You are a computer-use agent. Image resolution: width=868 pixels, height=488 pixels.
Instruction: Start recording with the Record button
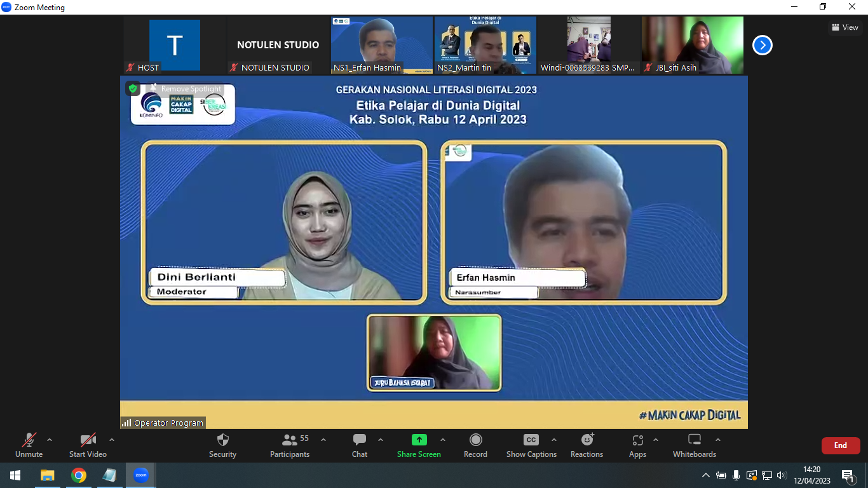[475, 445]
